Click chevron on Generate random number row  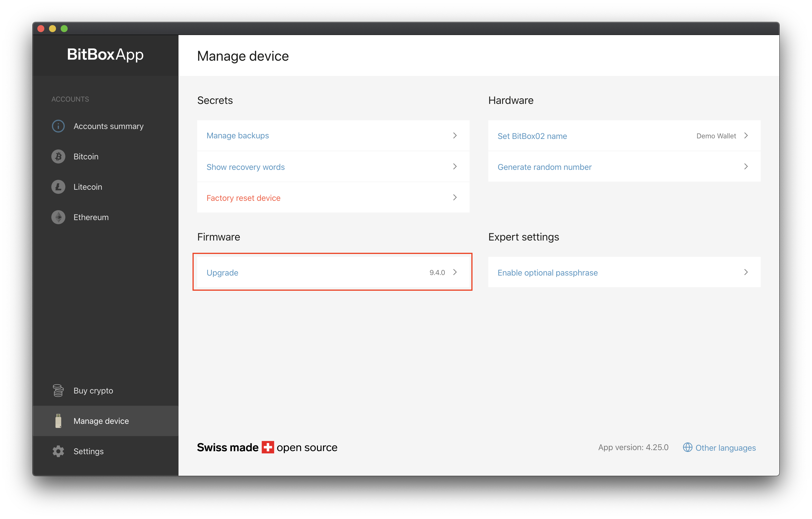pos(746,166)
